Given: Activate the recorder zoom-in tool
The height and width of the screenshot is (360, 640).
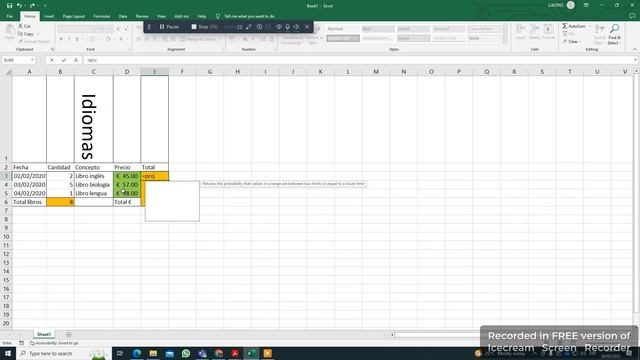Looking at the screenshot, I should click(x=259, y=27).
